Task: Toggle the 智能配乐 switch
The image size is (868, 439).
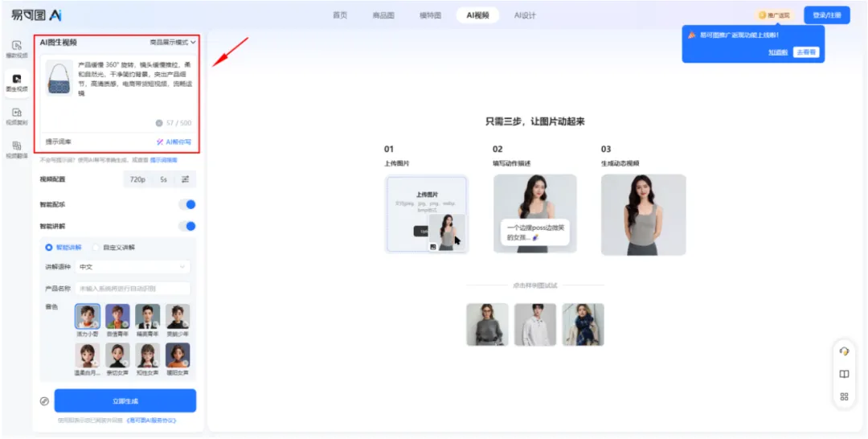Action: (187, 204)
